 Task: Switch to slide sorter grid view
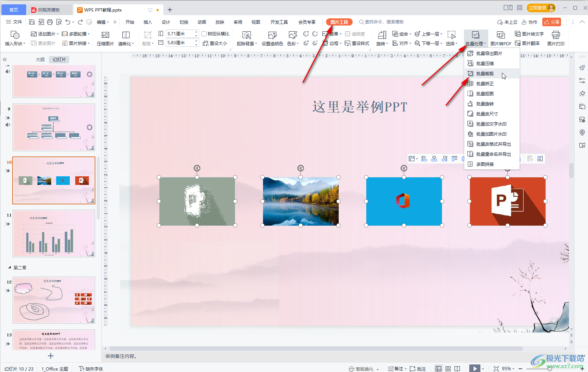(448, 368)
